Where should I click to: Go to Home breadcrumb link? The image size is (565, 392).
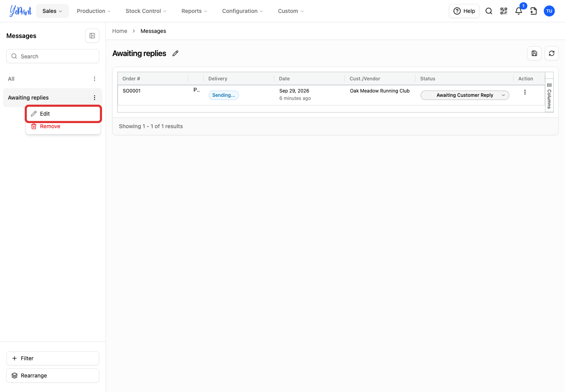(120, 31)
